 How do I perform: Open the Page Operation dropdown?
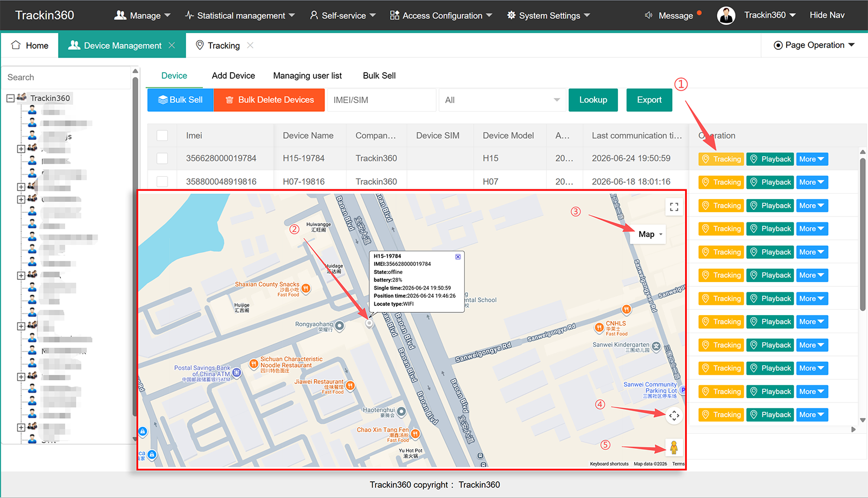tap(814, 45)
